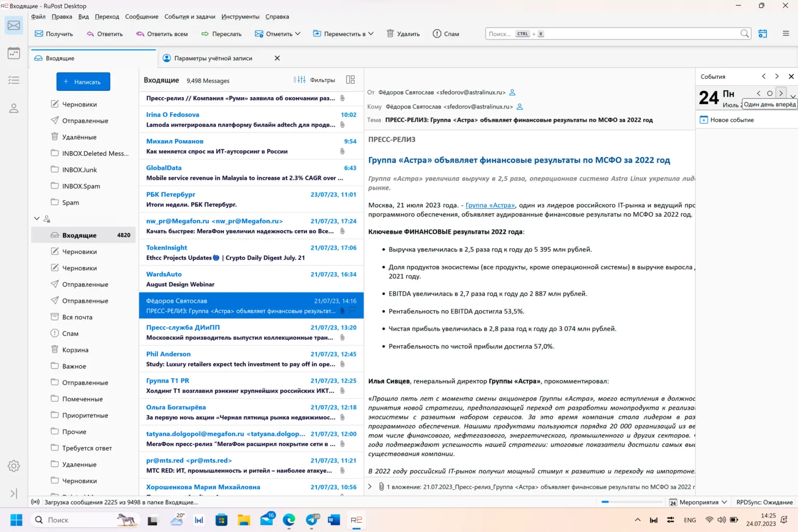Open the "Группа «Астра»" hyperlink in message
Viewport: 798px width, 532px height.
pyautogui.click(x=490, y=205)
